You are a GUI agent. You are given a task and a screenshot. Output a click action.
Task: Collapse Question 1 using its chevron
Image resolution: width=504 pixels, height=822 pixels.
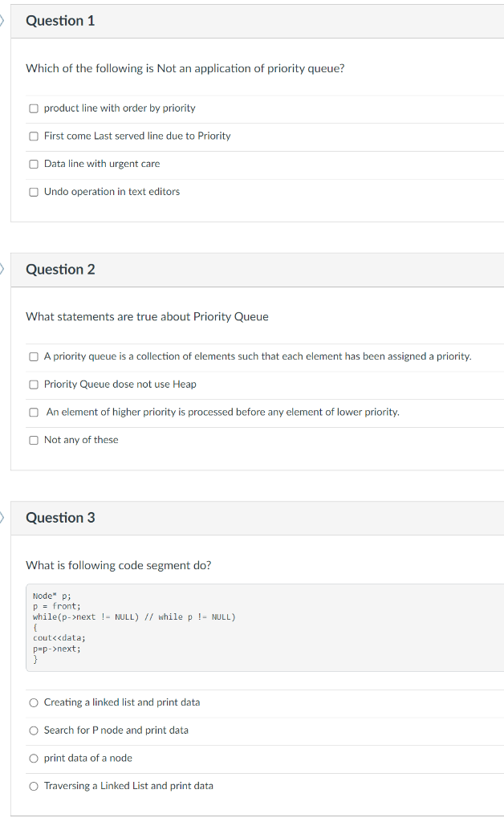click(x=2, y=21)
